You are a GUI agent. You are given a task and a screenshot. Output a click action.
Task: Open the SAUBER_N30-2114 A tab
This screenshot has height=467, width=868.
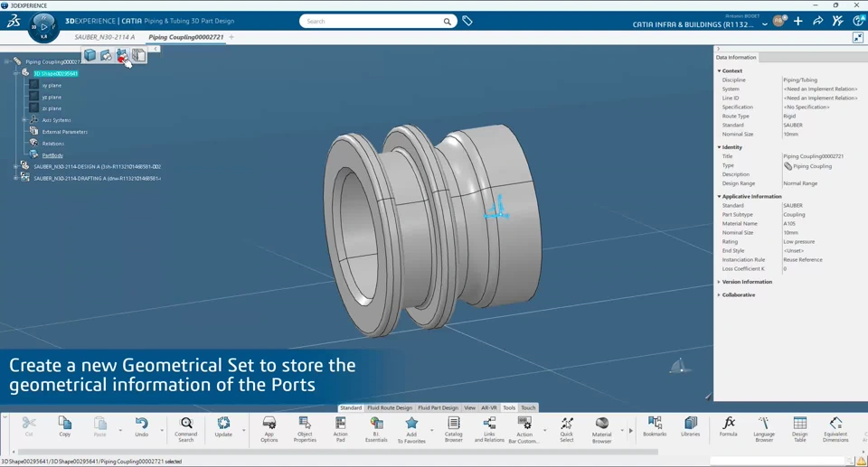pyautogui.click(x=105, y=37)
